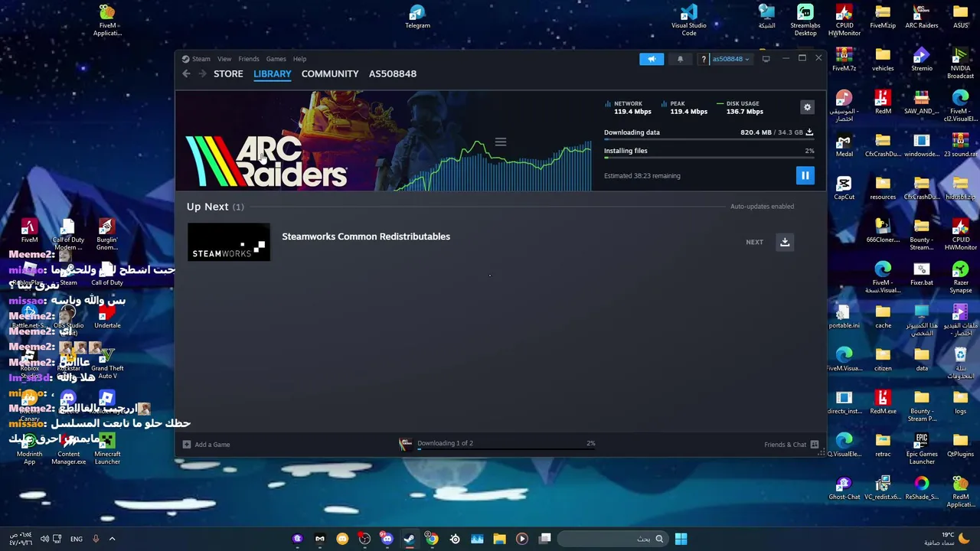Open Google Chrome from the taskbar
980x551 pixels.
[432, 539]
